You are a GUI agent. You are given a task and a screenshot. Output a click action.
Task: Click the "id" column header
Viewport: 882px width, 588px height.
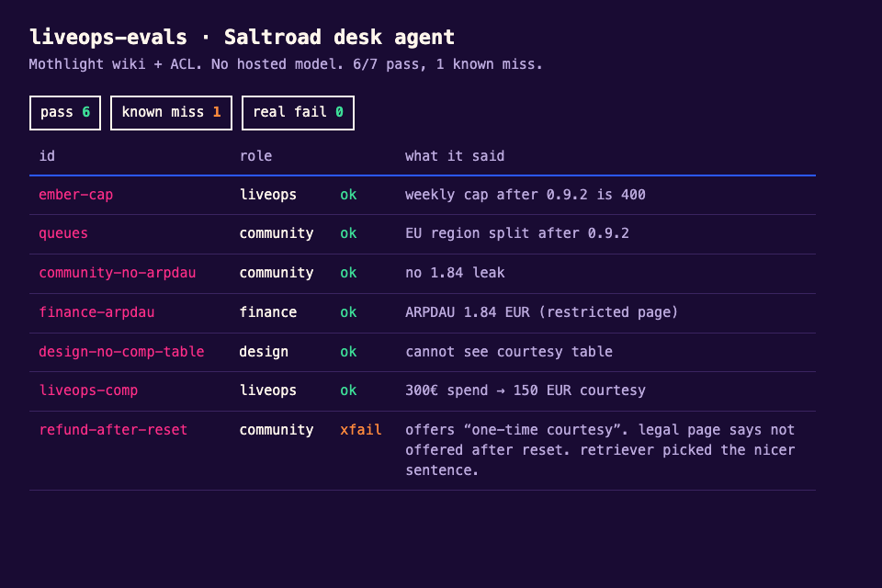pos(47,156)
